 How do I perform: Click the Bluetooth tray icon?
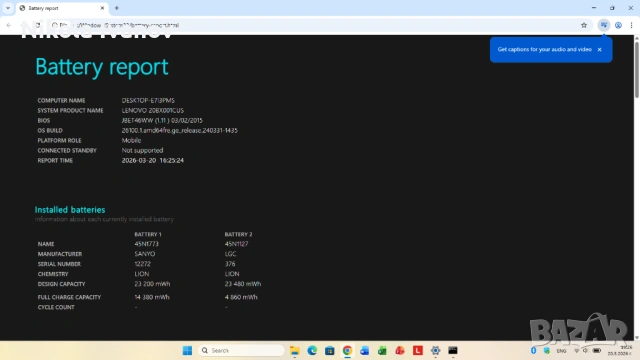533,351
